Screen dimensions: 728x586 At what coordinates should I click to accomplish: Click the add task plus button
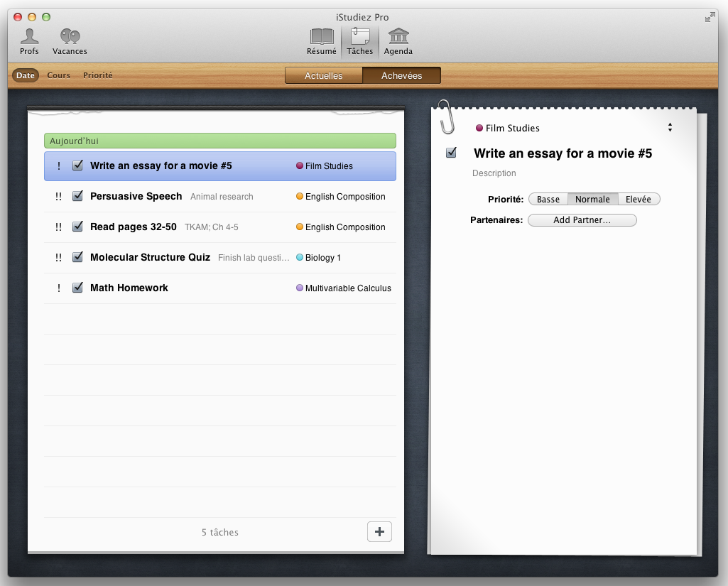(x=379, y=532)
